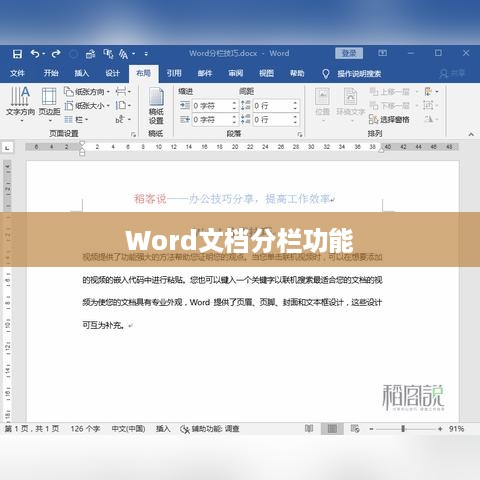Switch to the Mailings (邮件) tab
The width and height of the screenshot is (480, 480).
[205, 73]
